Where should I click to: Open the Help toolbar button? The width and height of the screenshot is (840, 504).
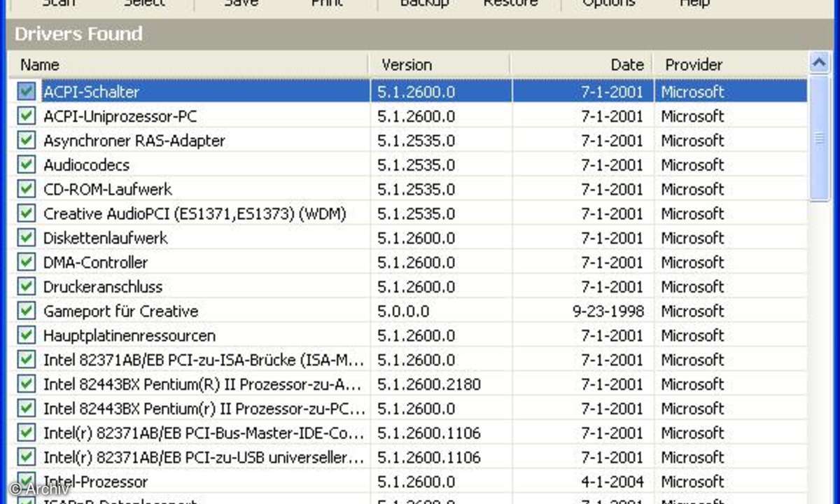coord(694,3)
